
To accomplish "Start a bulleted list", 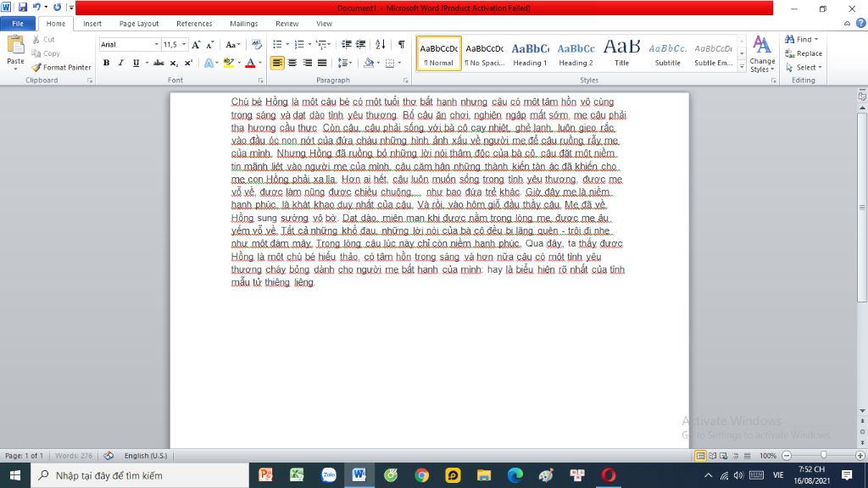I will click(277, 44).
